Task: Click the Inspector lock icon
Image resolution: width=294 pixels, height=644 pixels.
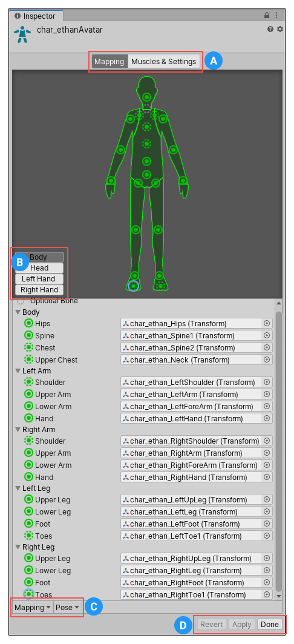Action: point(267,15)
